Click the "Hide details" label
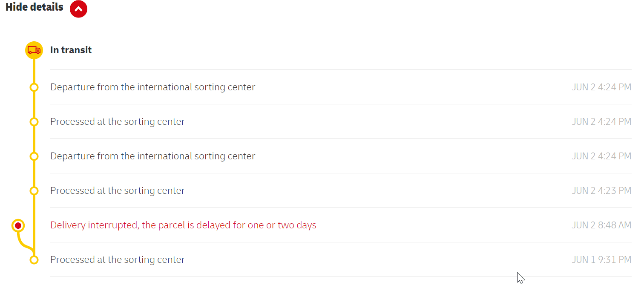644x288 pixels. pyautogui.click(x=34, y=7)
